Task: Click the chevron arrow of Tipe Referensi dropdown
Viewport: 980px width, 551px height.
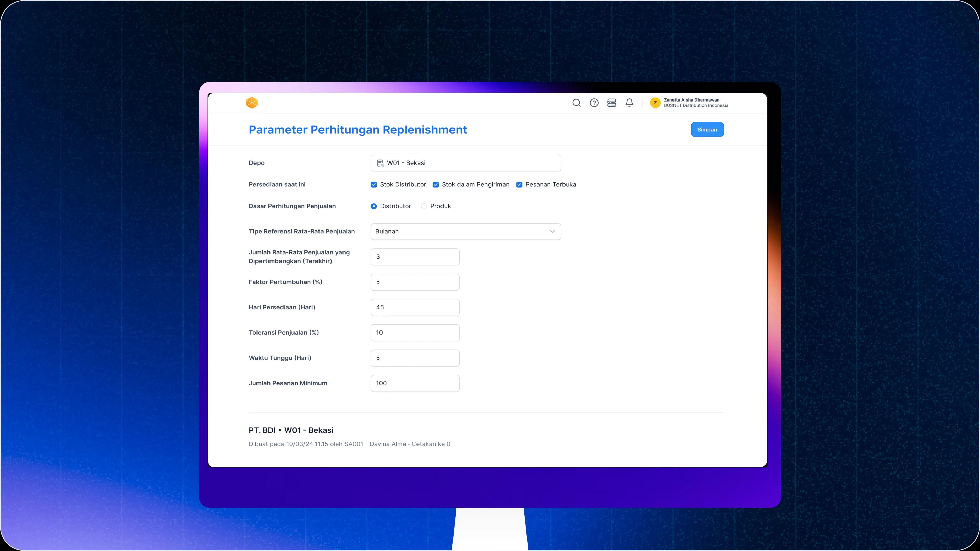Action: (552, 232)
